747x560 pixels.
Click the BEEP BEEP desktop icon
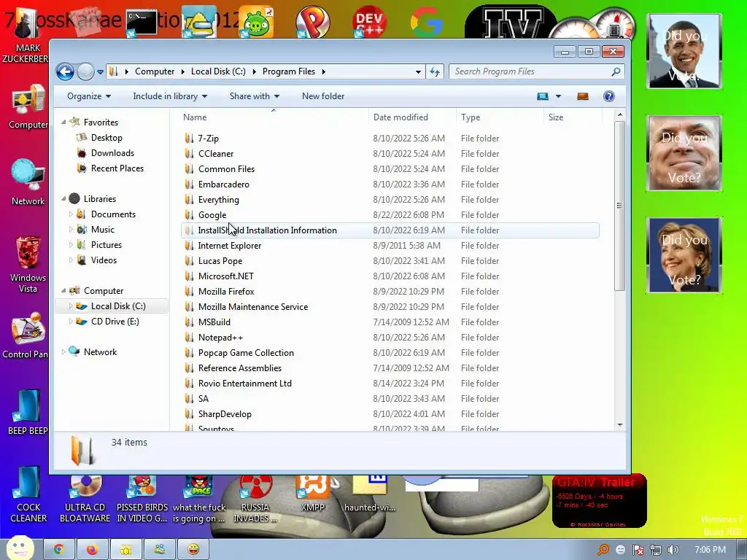[x=27, y=413]
